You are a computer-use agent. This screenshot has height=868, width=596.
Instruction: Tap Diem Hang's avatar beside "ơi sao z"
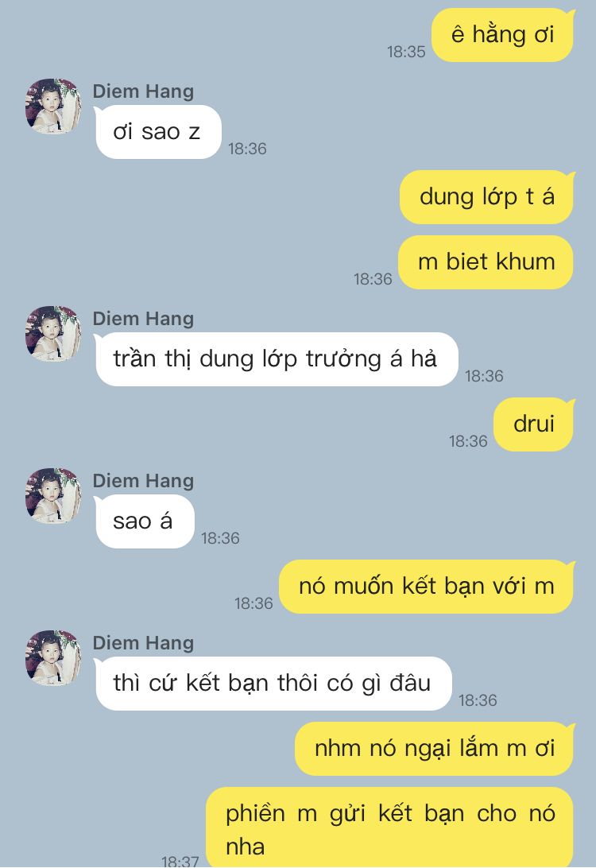(53, 107)
